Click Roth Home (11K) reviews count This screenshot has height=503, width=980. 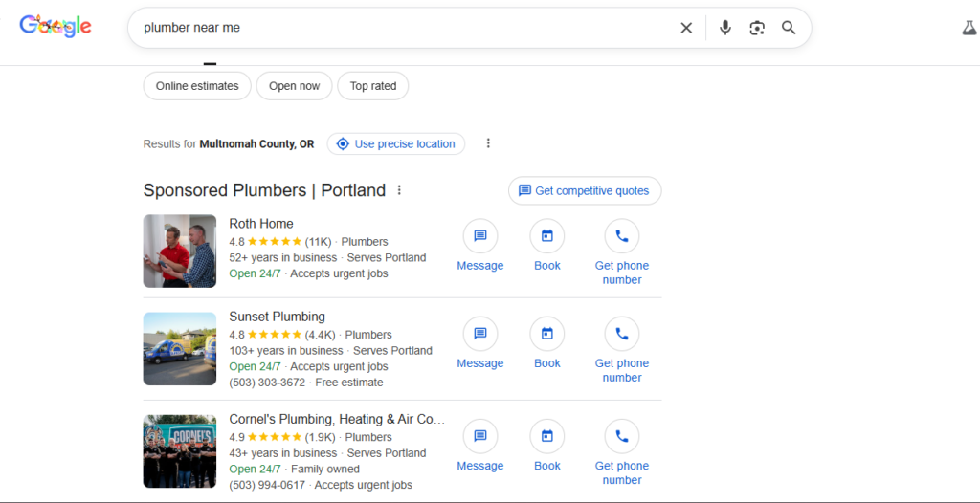(318, 242)
